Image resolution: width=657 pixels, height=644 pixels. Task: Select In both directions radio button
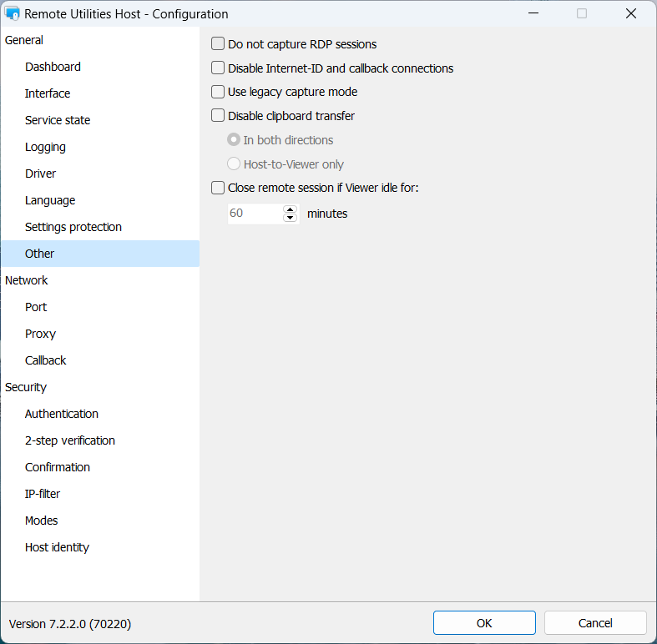click(x=234, y=140)
